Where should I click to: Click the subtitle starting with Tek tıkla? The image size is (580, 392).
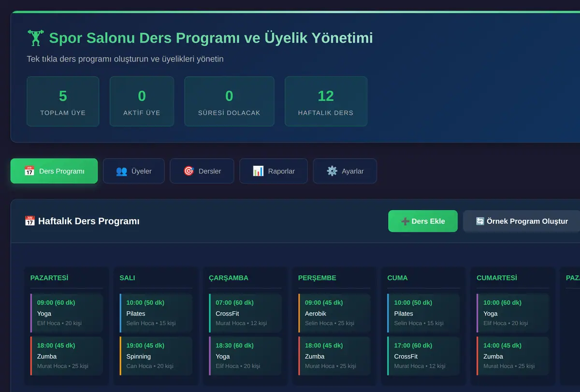coord(125,59)
